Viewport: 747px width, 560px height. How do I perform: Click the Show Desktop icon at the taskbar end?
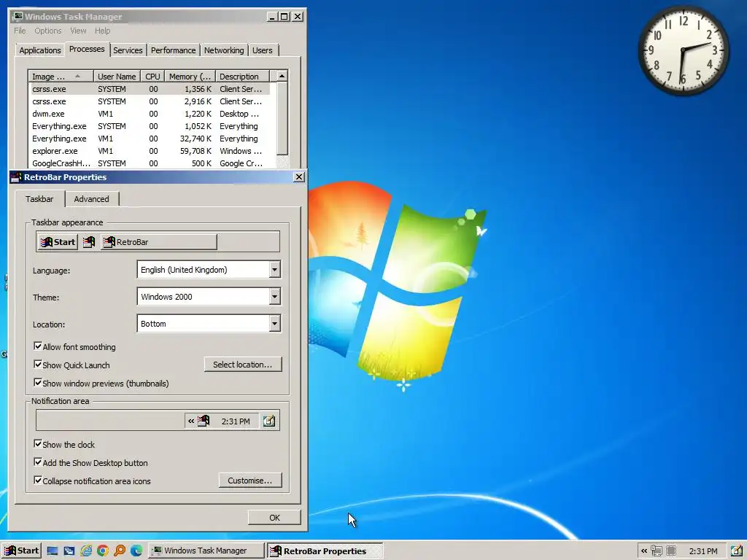[737, 551]
